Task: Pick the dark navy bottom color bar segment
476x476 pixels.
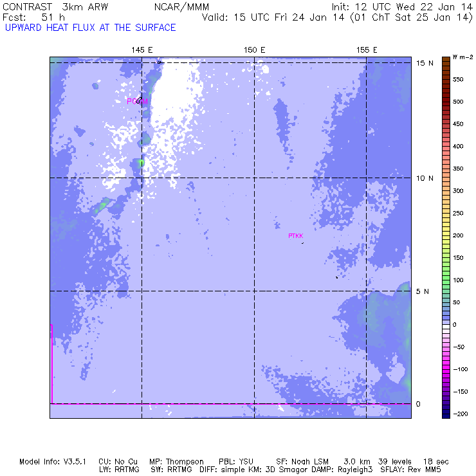Action: (446, 416)
